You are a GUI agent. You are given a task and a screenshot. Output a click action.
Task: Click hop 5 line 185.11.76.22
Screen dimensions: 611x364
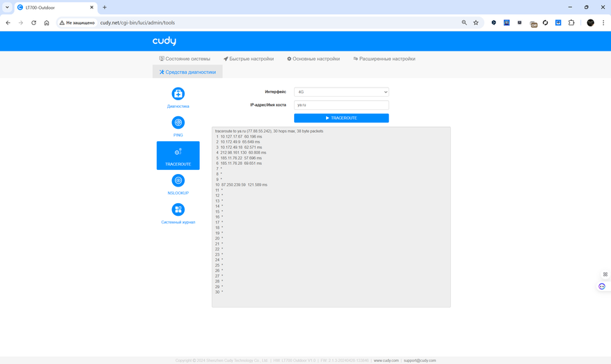click(239, 158)
